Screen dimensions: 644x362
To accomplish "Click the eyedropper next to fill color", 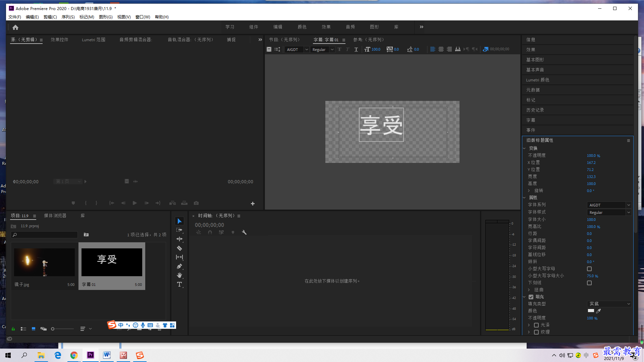I will [598, 311].
